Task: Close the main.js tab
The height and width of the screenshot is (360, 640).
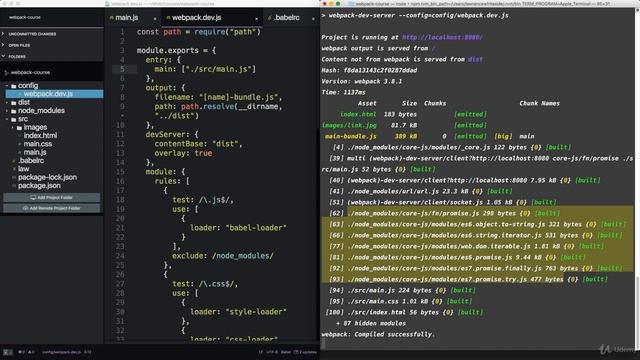Action: tap(155, 18)
